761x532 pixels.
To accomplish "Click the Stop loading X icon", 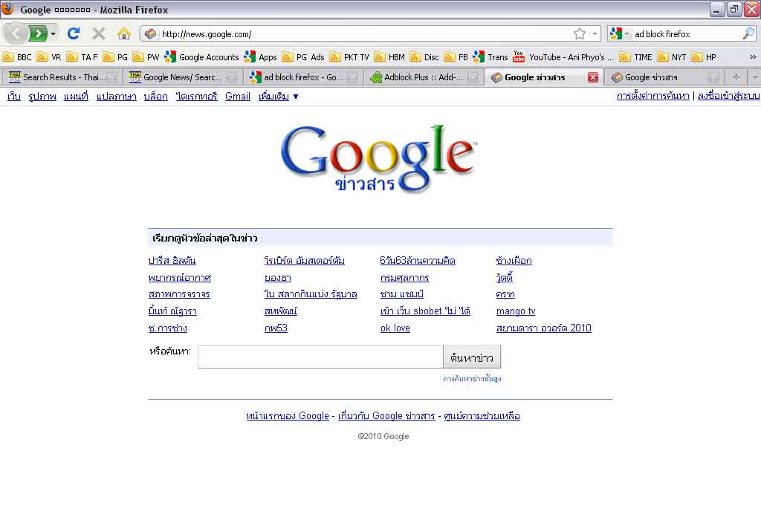I will pyautogui.click(x=99, y=33).
